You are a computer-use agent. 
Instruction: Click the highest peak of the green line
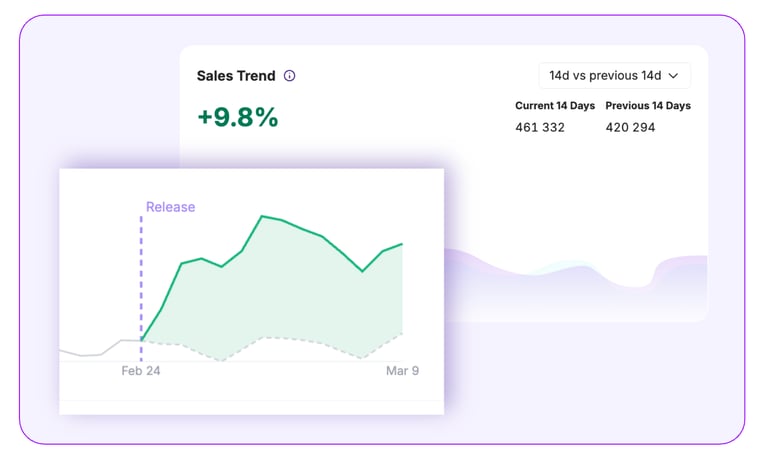click(262, 215)
